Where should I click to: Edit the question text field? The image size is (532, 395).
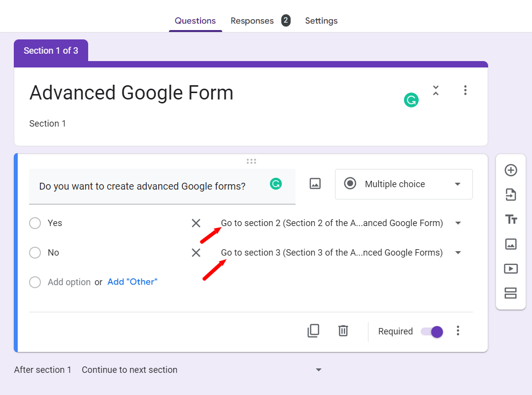162,186
